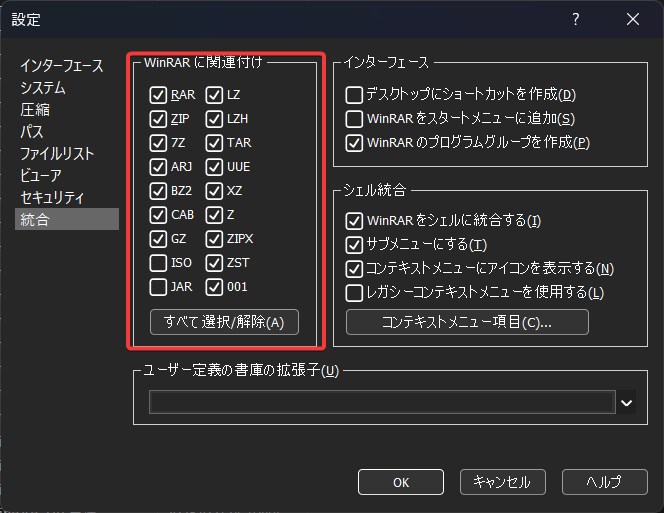Enable WinRARをスタートメニューに追加 checkbox

[354, 119]
